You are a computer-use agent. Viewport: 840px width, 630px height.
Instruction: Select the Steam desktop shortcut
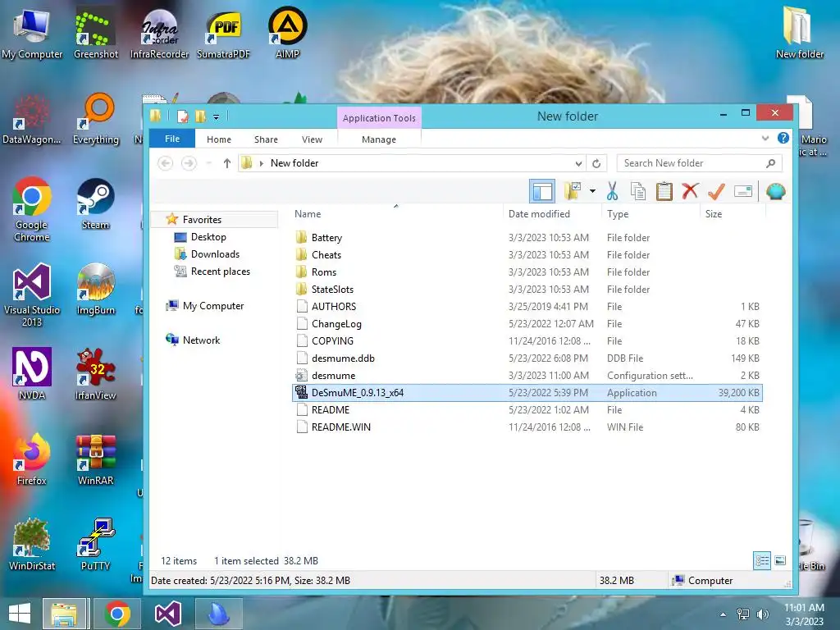click(x=95, y=204)
